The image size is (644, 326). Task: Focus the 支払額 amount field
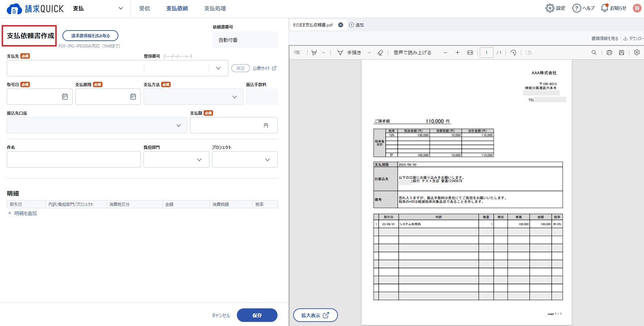pos(234,125)
